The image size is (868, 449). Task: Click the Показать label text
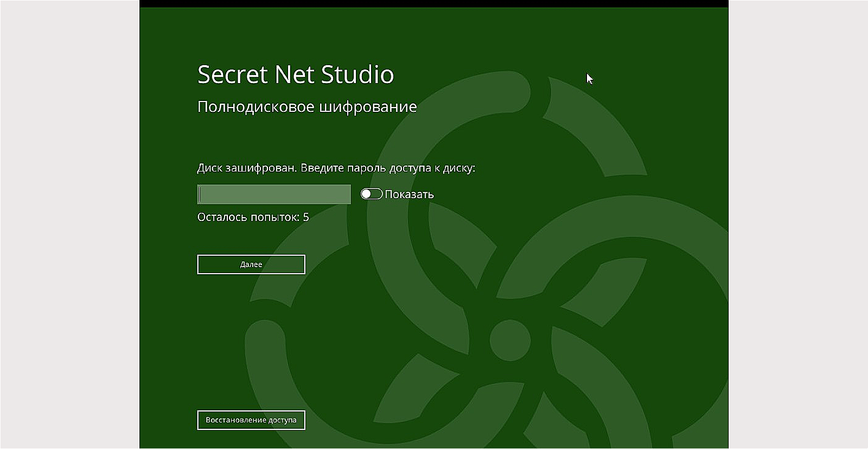point(410,194)
